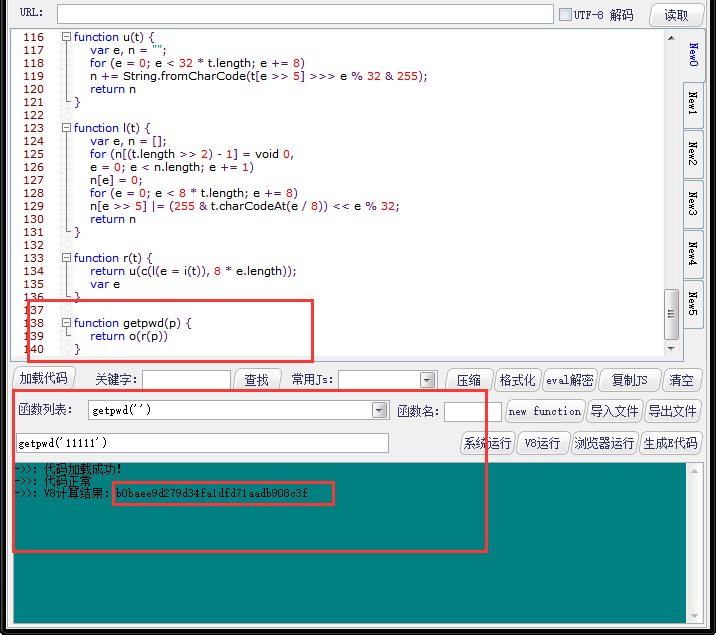716x635 pixels.
Task: Open the 函数列表 dropdown arrow
Action: [379, 410]
